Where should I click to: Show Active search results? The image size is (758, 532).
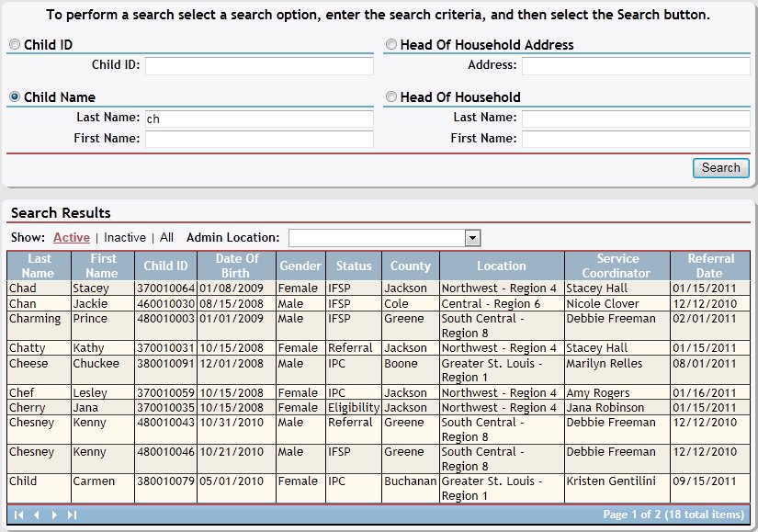click(x=72, y=237)
